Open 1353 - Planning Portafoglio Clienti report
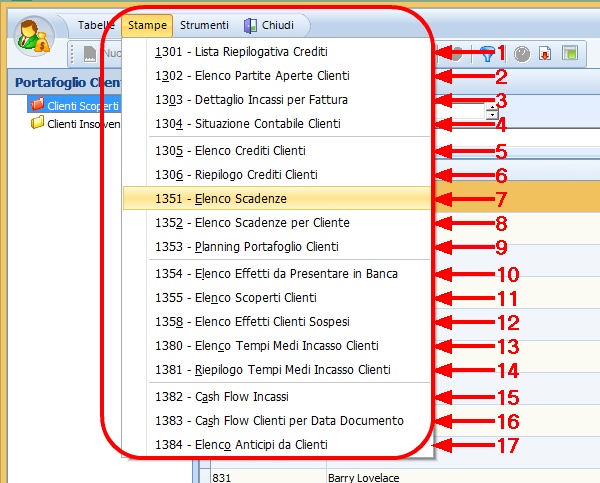This screenshot has width=600, height=483. (x=247, y=246)
